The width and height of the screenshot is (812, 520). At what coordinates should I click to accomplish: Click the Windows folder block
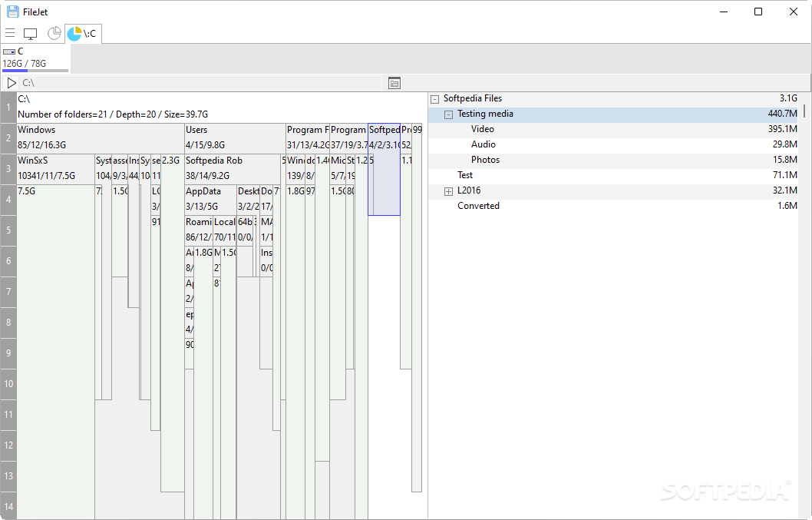coord(101,138)
